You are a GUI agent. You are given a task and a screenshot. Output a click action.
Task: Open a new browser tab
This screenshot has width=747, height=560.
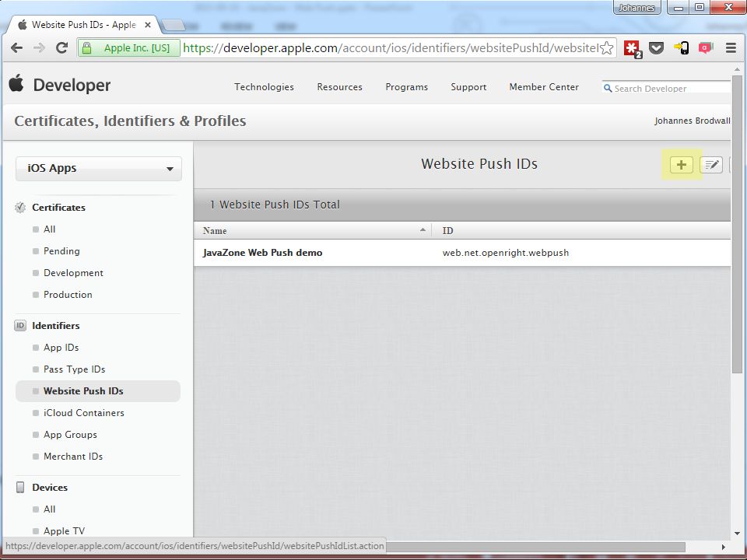coord(174,25)
